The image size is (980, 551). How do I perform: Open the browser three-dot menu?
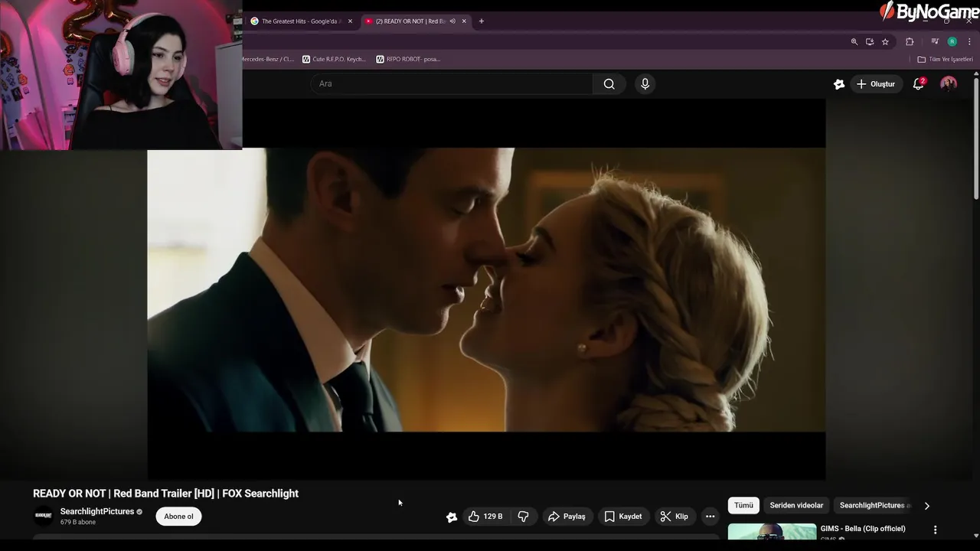(x=969, y=42)
